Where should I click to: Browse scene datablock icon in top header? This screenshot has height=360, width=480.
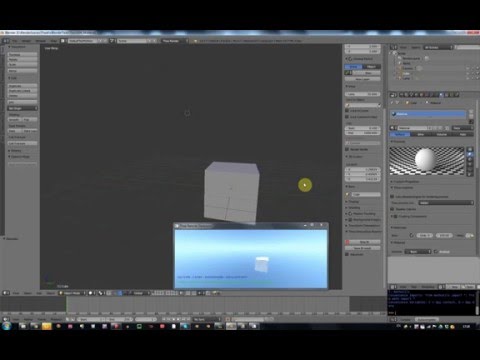click(113, 41)
